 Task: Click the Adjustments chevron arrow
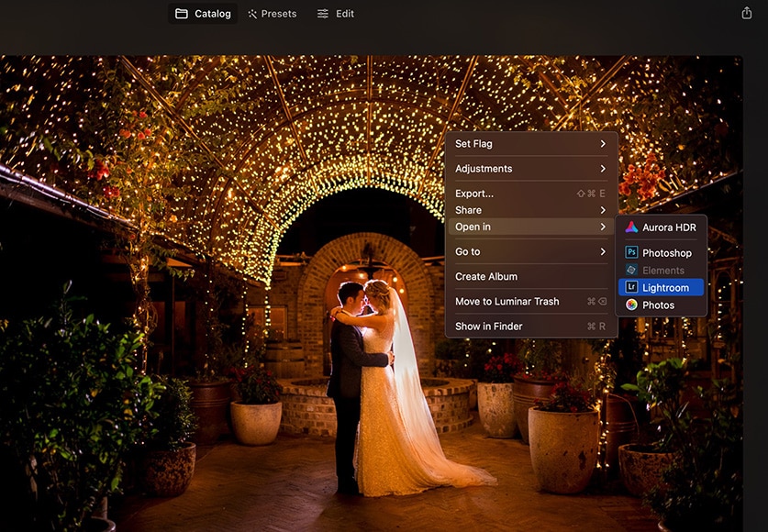coord(603,169)
